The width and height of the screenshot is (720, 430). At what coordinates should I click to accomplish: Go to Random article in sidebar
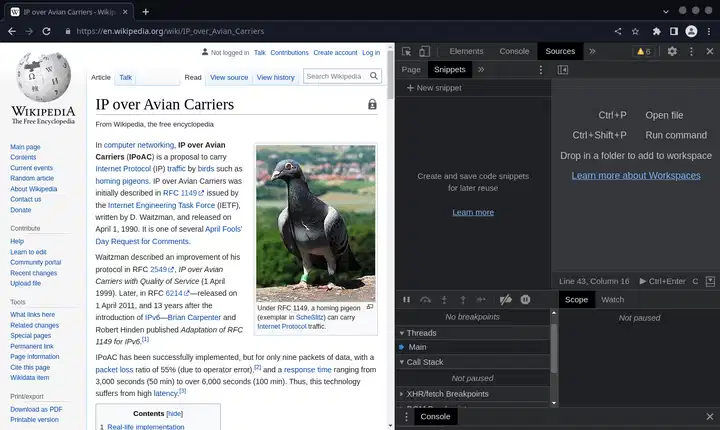tap(32, 178)
